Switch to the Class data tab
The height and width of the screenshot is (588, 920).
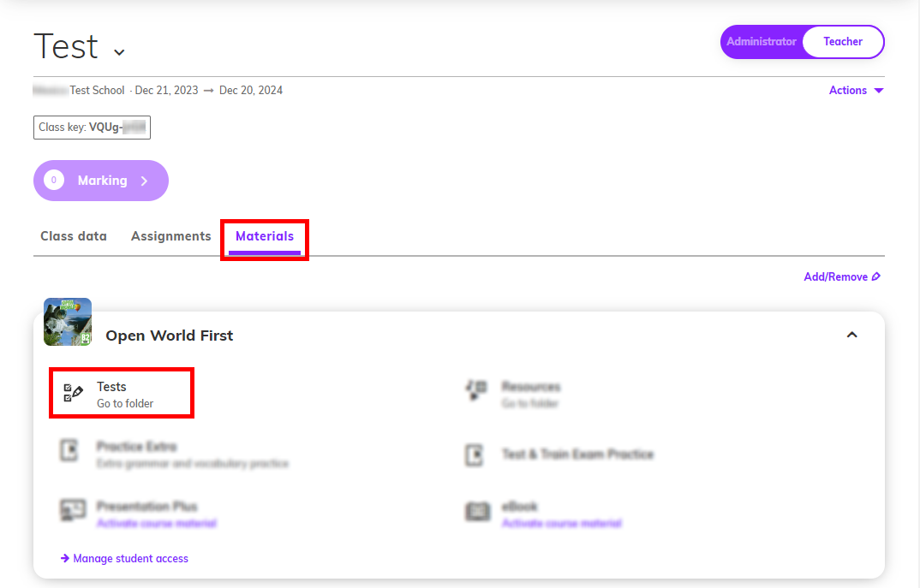pos(74,236)
